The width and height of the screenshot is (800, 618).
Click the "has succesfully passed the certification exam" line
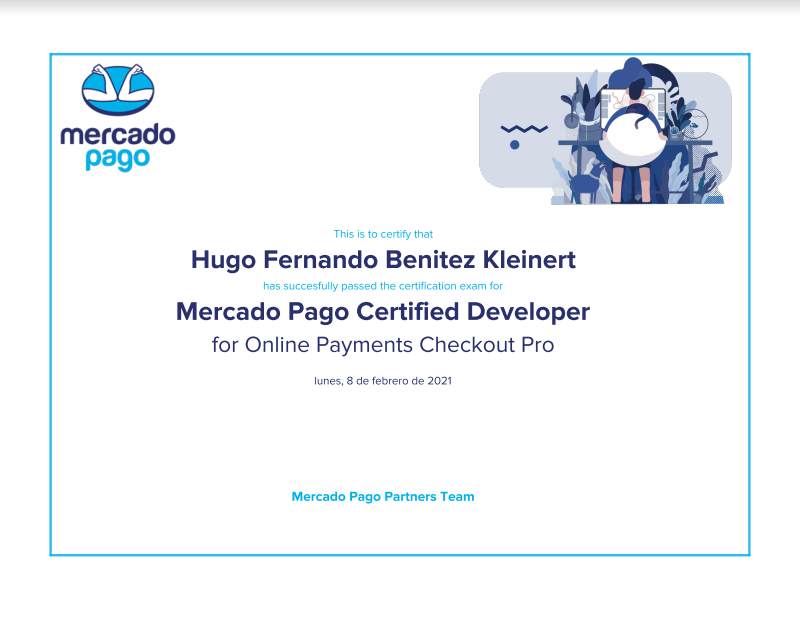[383, 286]
